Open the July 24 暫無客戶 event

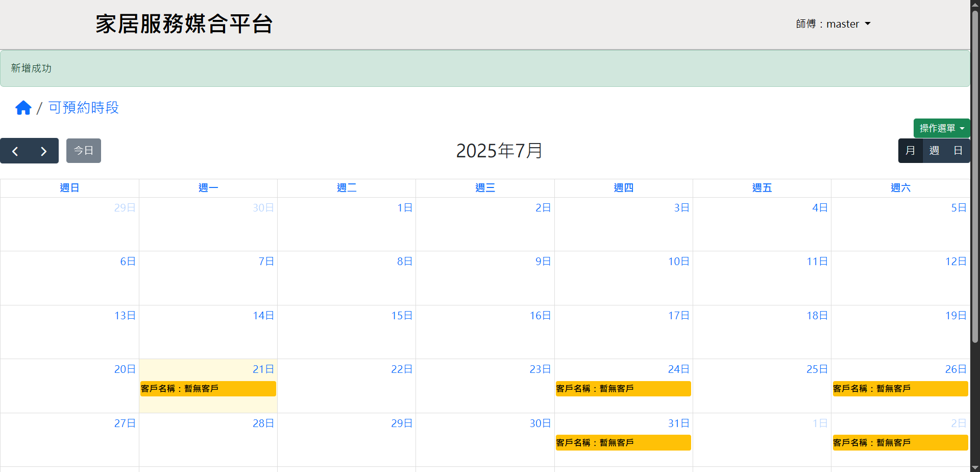(623, 389)
